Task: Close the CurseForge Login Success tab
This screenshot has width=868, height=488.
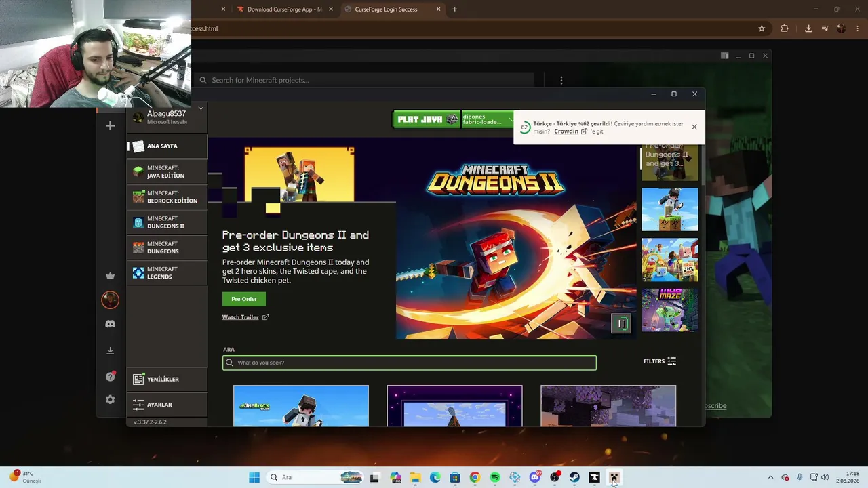Action: click(439, 9)
